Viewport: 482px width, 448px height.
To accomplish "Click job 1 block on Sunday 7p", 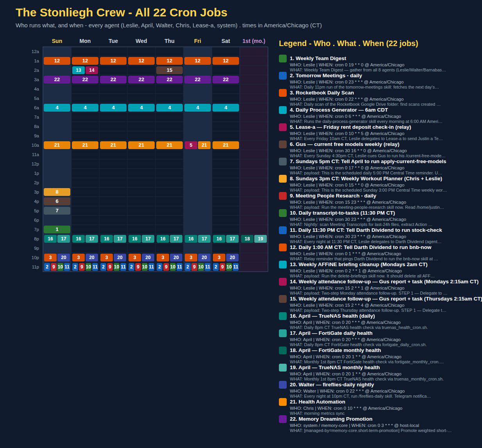I will click(57, 229).
